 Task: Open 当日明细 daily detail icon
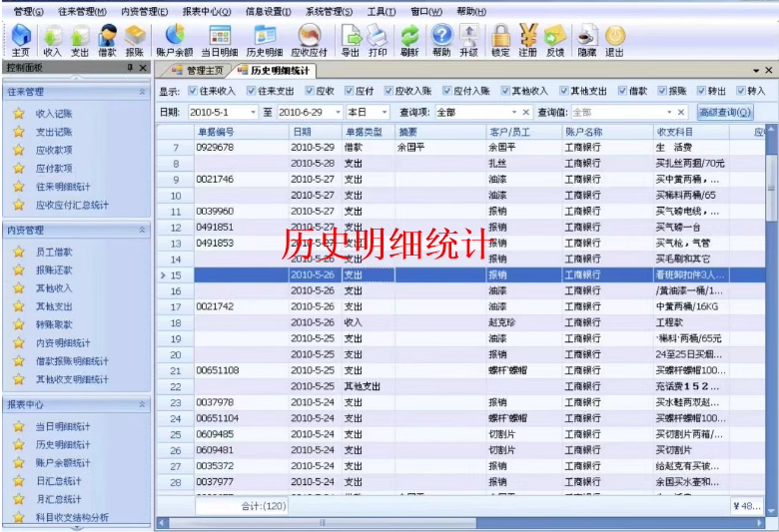click(220, 40)
